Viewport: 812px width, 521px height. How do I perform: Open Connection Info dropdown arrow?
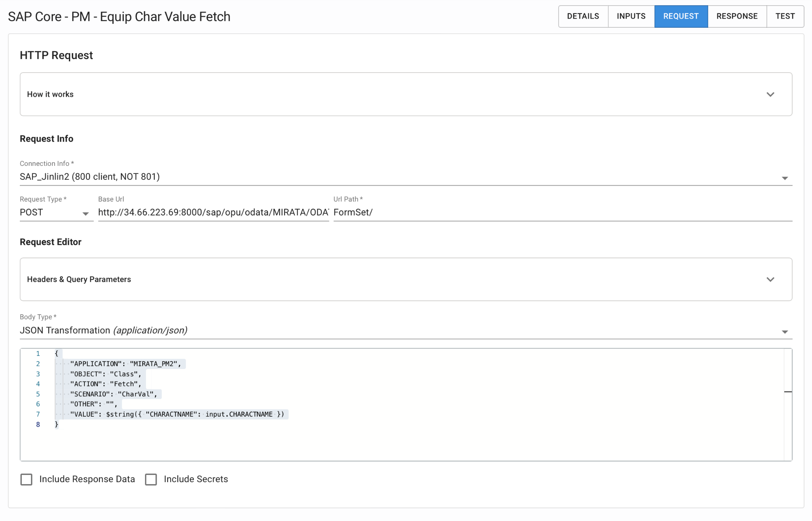pyautogui.click(x=784, y=178)
